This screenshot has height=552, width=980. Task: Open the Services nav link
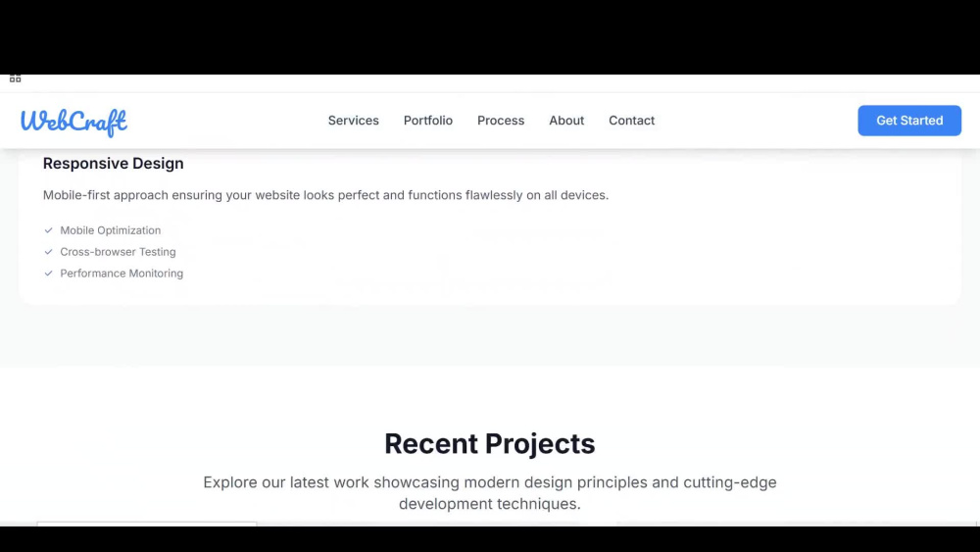click(353, 121)
